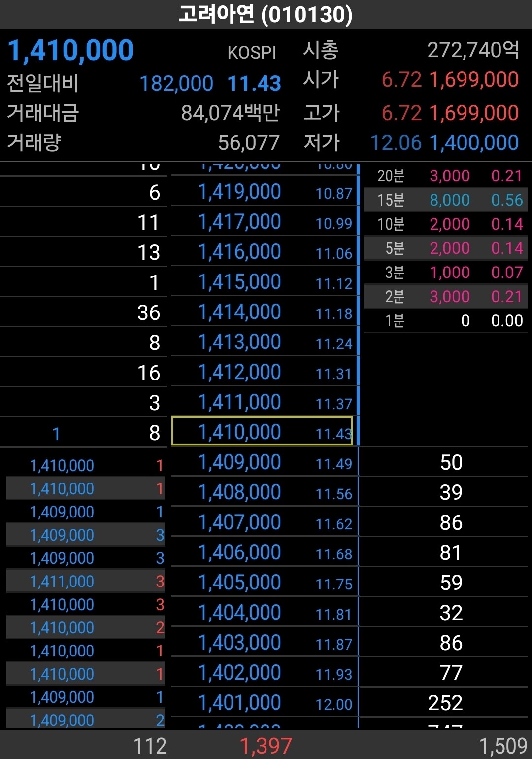Tap the 2분 volume row
This screenshot has height=759, width=532.
[446, 296]
